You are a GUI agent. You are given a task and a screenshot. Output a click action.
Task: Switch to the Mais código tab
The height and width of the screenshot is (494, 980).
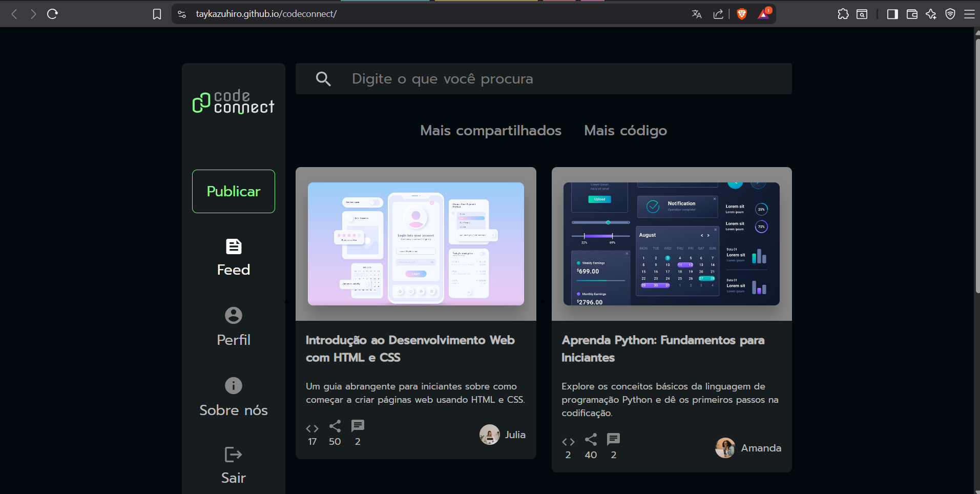(x=625, y=131)
